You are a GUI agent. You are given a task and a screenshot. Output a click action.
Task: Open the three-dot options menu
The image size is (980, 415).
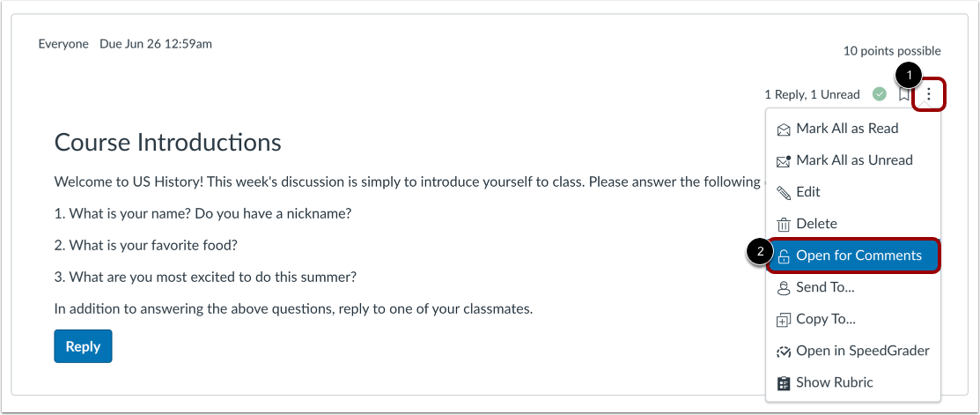(929, 95)
